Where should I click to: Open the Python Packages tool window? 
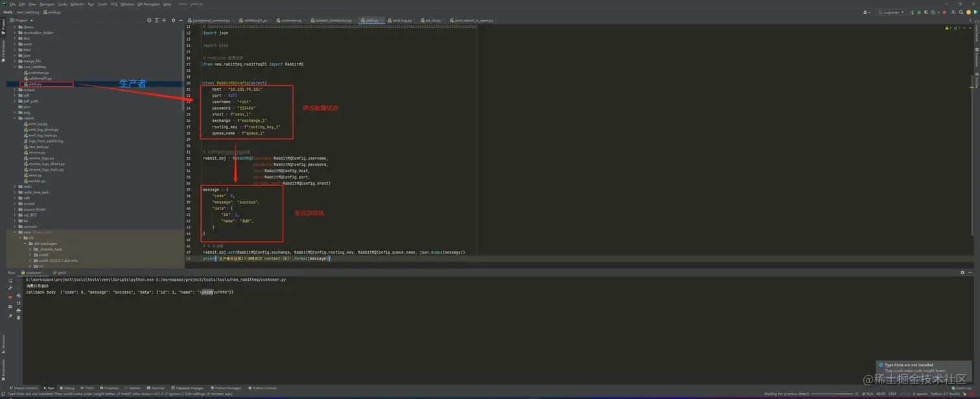tap(226, 388)
